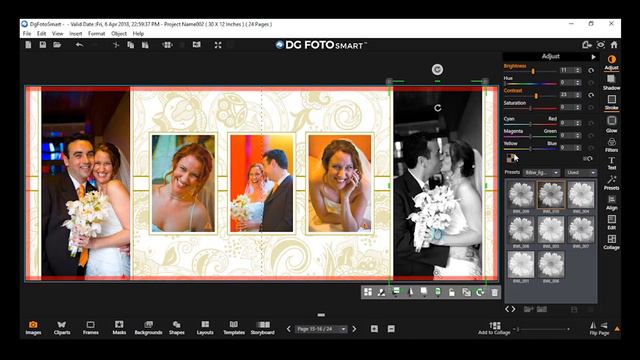Paste using the Paste toolbar icon
Viewport: 640px width, 360px height.
click(145, 45)
